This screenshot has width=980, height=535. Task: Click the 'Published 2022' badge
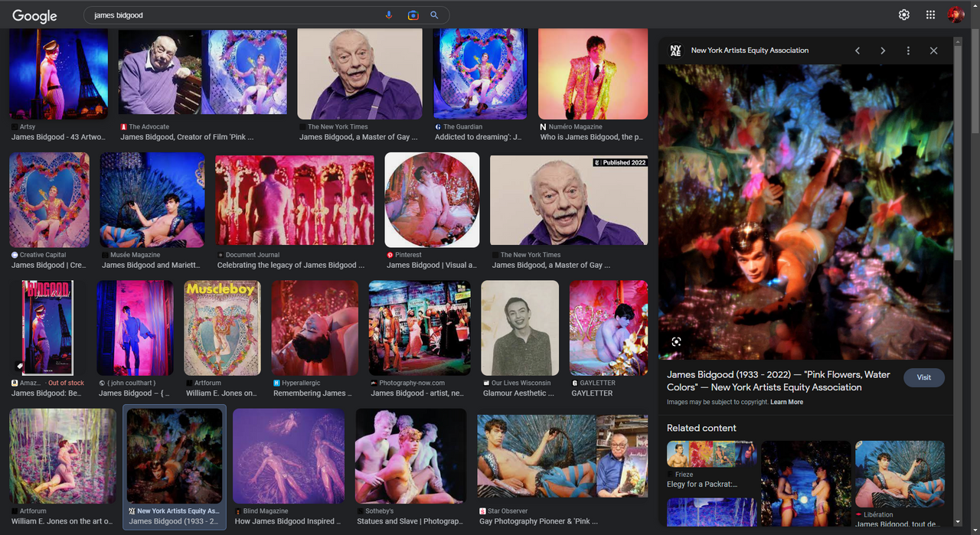point(619,162)
